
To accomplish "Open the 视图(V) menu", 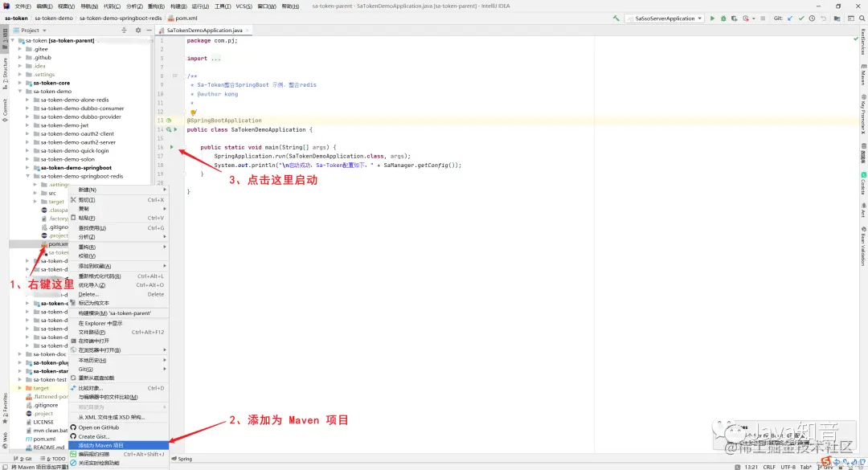I will tap(66, 6).
